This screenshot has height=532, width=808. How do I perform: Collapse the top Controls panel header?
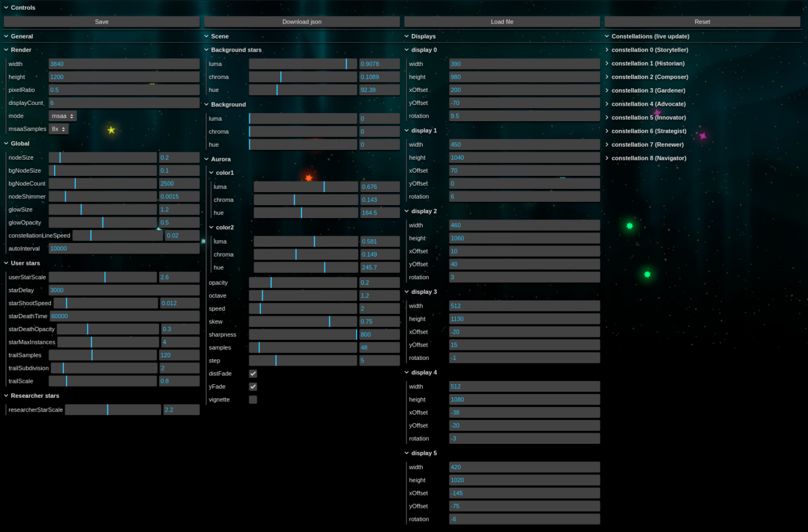[x=23, y=7]
